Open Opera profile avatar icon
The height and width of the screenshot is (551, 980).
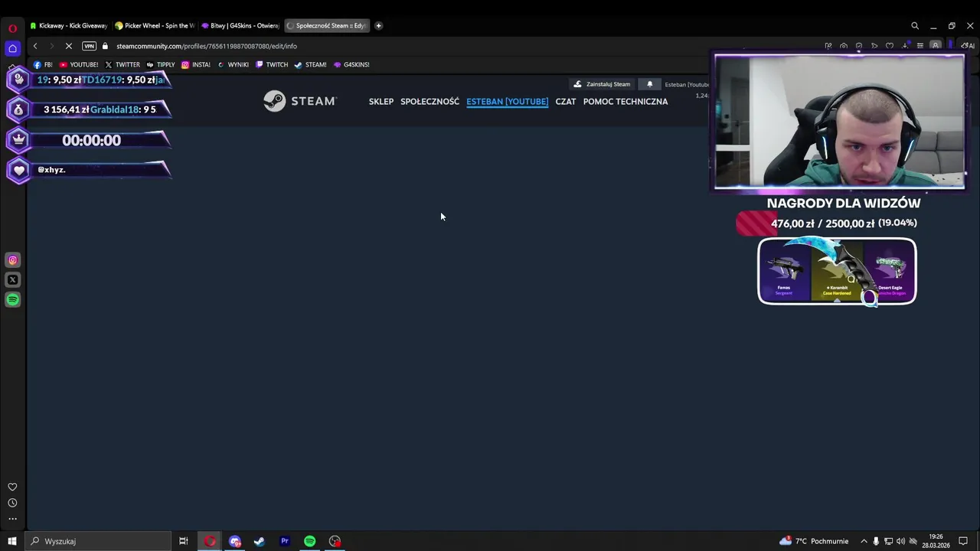click(936, 46)
